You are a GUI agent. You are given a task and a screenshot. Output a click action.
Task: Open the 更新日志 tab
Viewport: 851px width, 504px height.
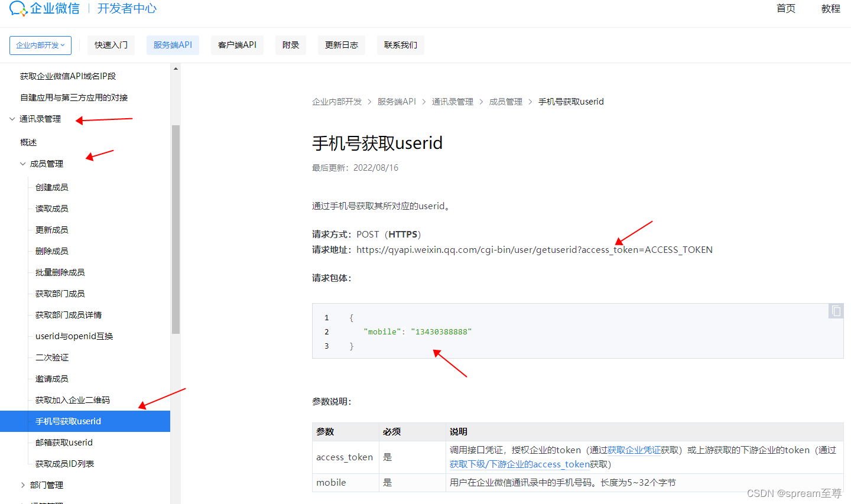(x=342, y=45)
